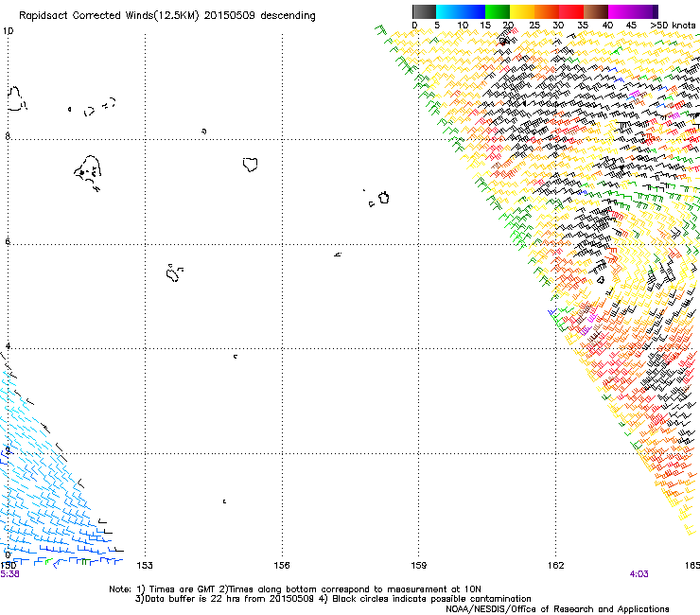Image resolution: width=700 pixels, height=615 pixels.
Task: Select the longitude axis label '159'
Action: tap(419, 566)
